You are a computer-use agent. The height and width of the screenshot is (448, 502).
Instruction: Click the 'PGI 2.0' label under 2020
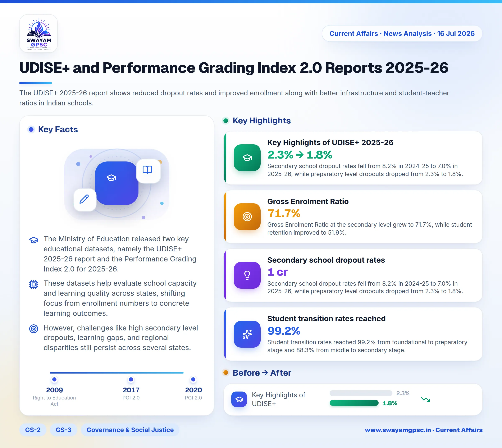(x=193, y=398)
